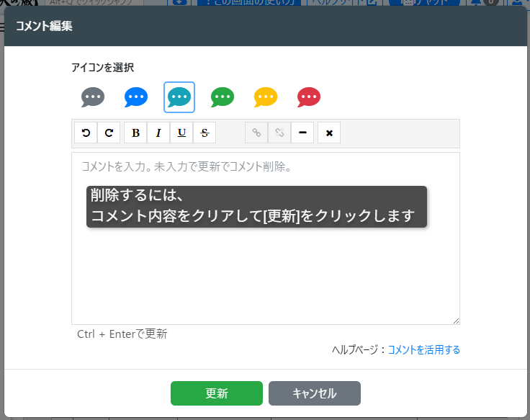Click inside the comment text area
This screenshot has width=530, height=420.
[265, 274]
